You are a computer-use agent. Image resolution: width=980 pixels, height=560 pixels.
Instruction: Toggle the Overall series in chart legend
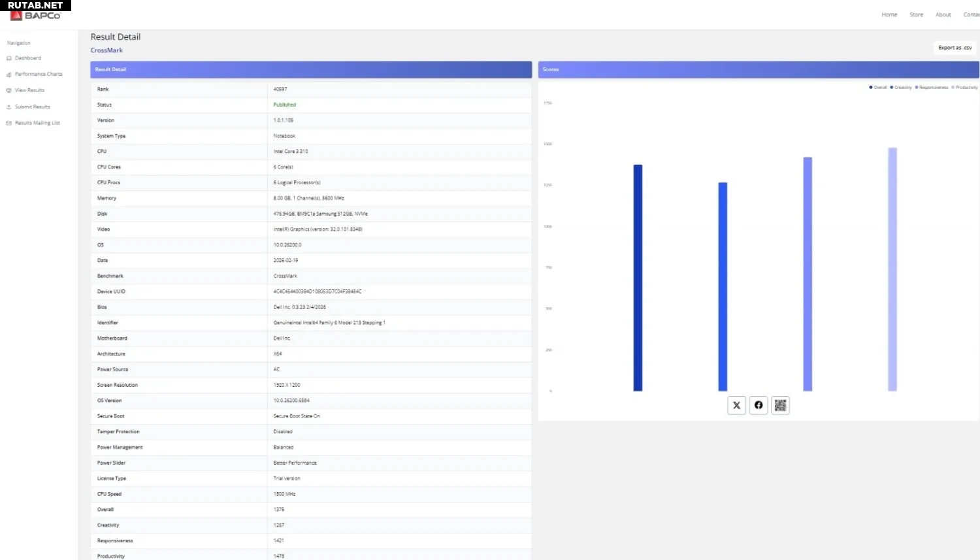point(878,87)
